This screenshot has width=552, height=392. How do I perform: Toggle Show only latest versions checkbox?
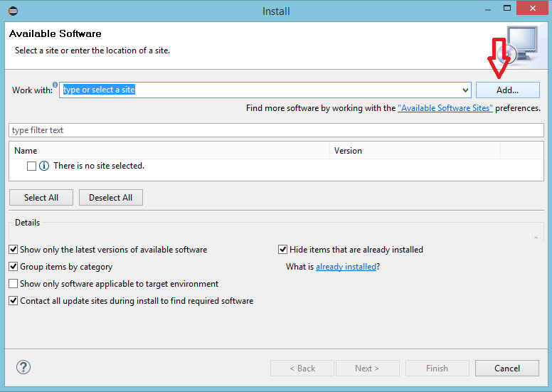click(x=14, y=250)
